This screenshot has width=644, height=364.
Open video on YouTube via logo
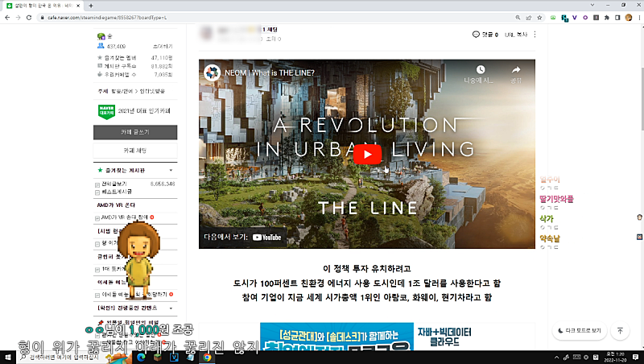267,238
